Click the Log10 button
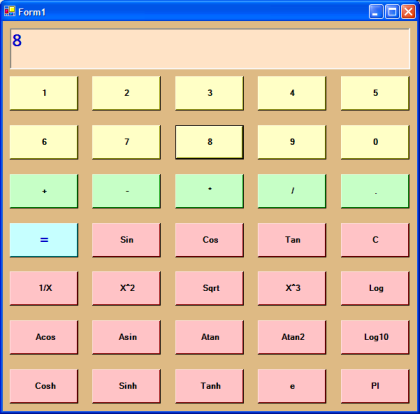Screen dimensions: 420x414 [375, 337]
